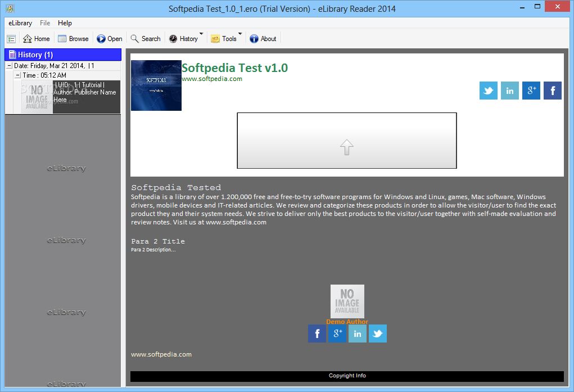The width and height of the screenshot is (574, 392).
Task: Open the Tools toolbar button
Action: pos(224,39)
